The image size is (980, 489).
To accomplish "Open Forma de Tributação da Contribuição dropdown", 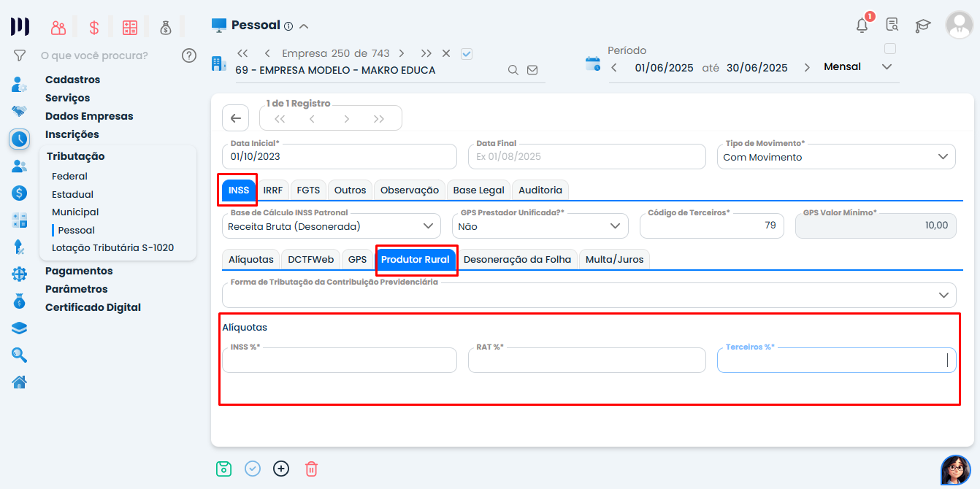I will tap(943, 295).
